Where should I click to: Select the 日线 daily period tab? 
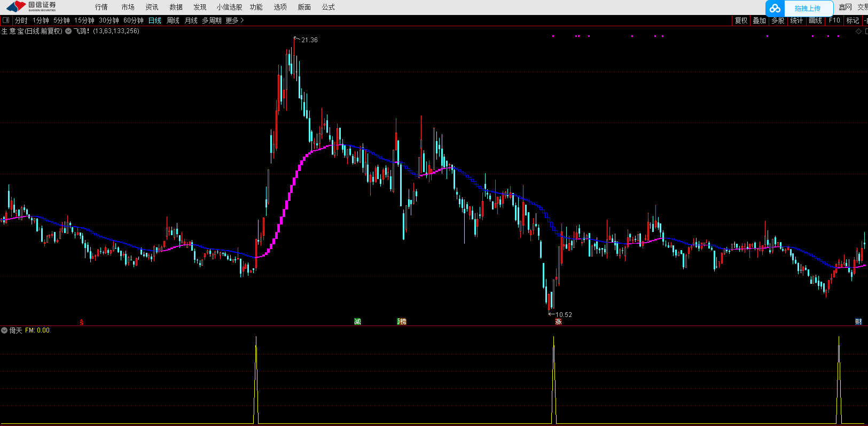pyautogui.click(x=155, y=20)
